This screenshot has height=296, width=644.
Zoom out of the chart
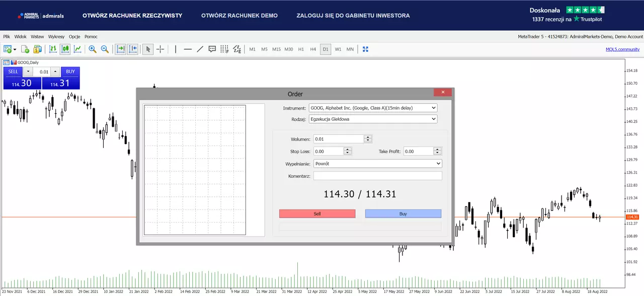click(x=105, y=49)
